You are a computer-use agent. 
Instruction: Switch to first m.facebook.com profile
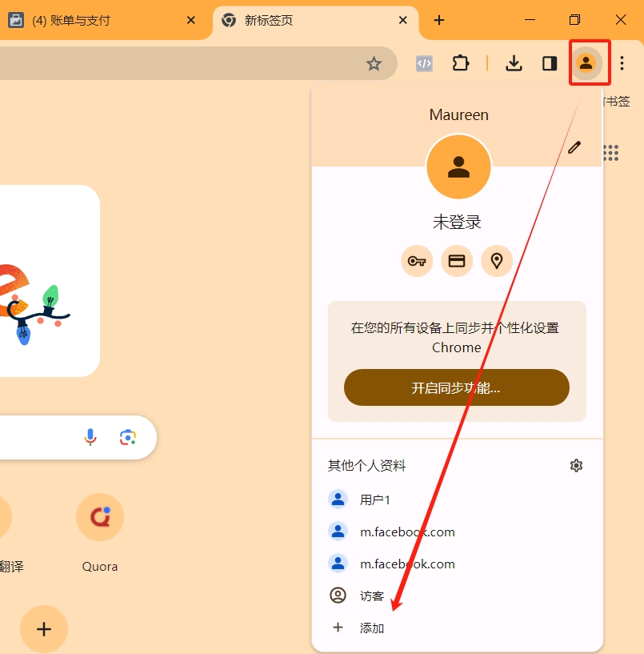click(x=457, y=532)
